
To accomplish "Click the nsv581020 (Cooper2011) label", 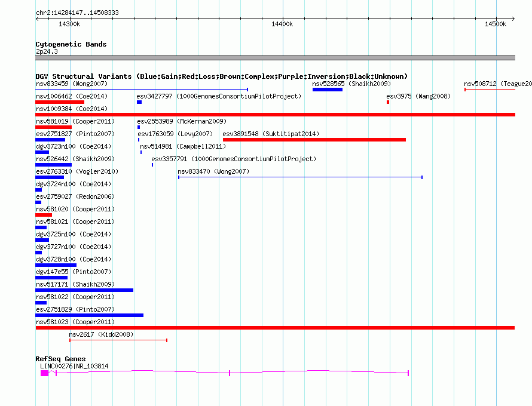I will (x=75, y=209).
